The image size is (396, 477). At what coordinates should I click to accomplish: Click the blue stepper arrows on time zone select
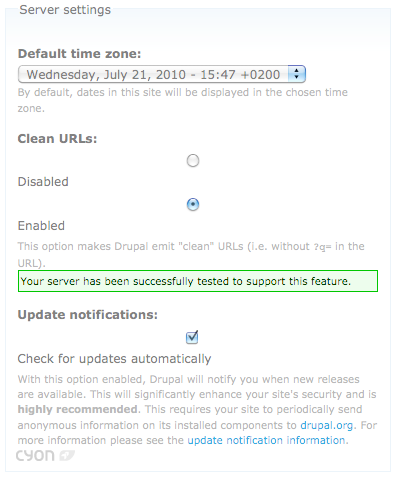(296, 74)
